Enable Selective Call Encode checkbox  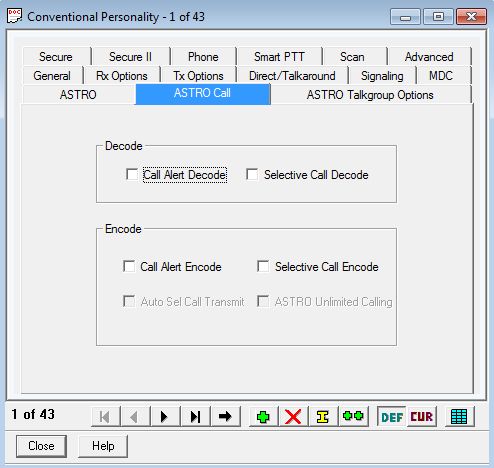[x=263, y=267]
